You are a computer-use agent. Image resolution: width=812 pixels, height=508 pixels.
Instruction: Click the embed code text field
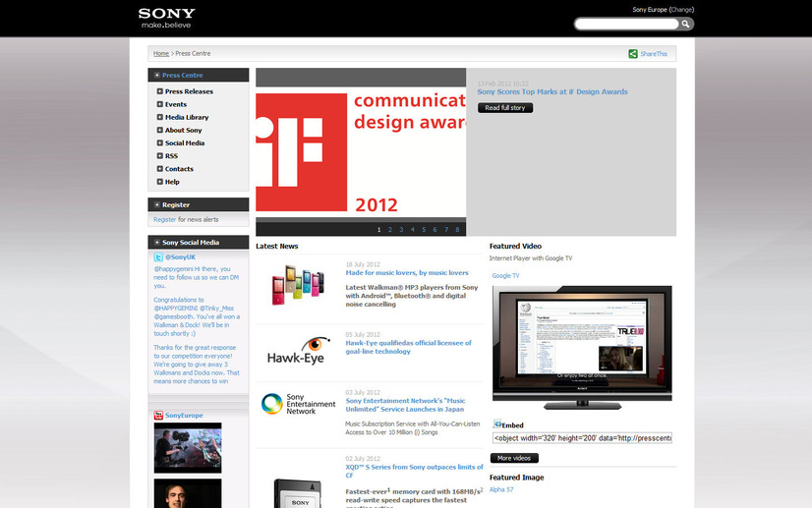[582, 438]
